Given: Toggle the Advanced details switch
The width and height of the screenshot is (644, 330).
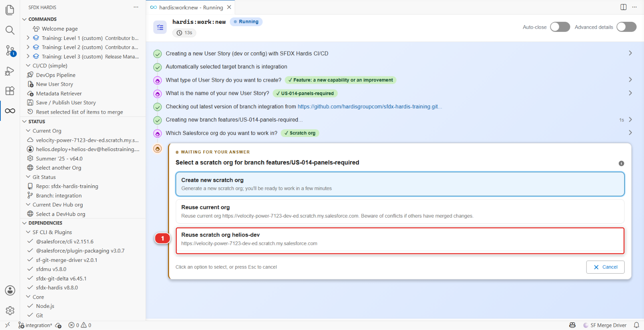Looking at the screenshot, I should click(x=626, y=27).
